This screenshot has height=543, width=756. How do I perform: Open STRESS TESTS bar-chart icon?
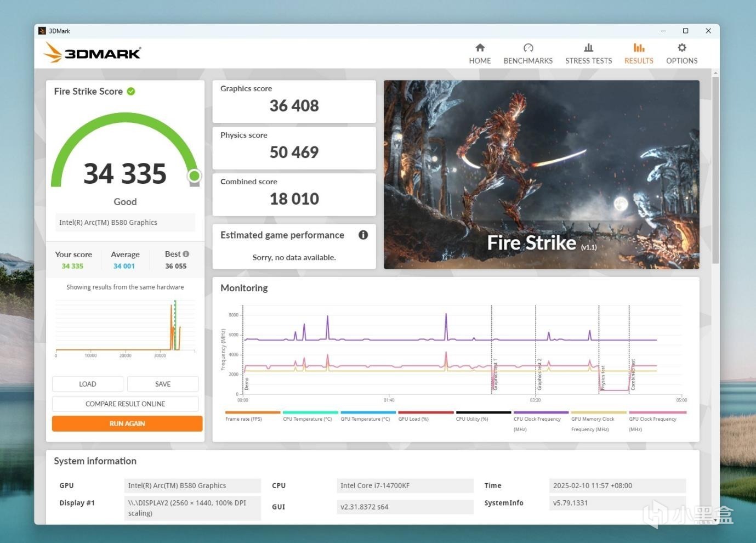tap(588, 48)
